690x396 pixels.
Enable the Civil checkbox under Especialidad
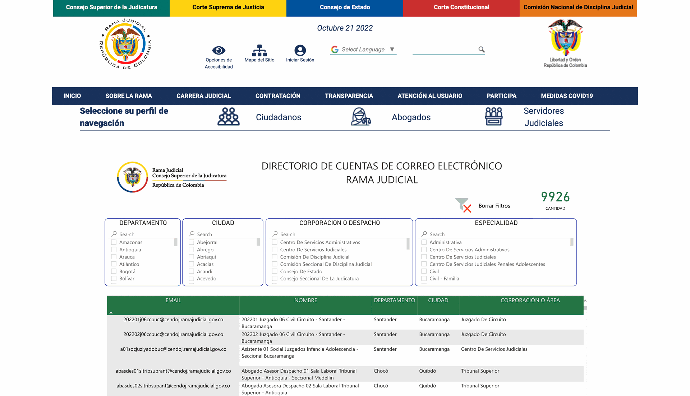point(424,271)
